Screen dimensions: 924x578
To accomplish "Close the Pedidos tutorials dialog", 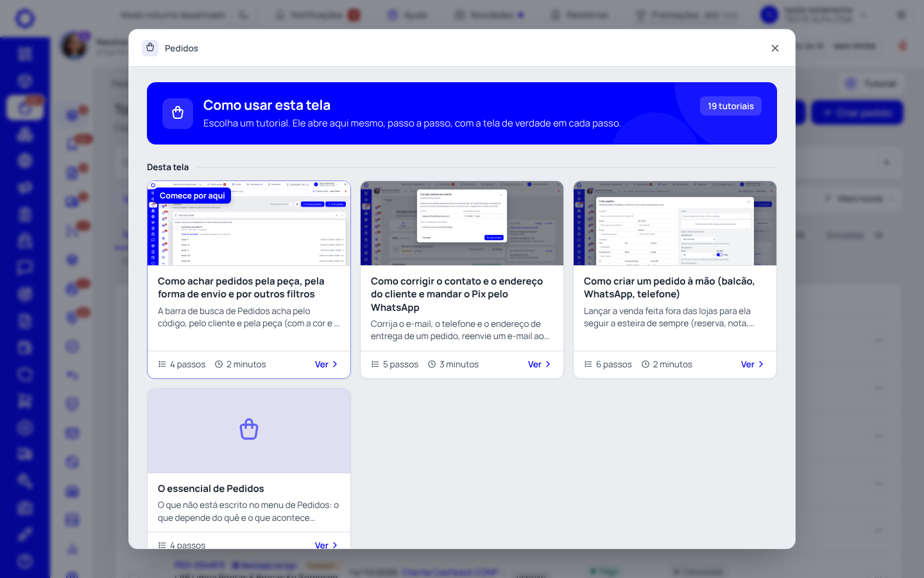I will point(775,48).
